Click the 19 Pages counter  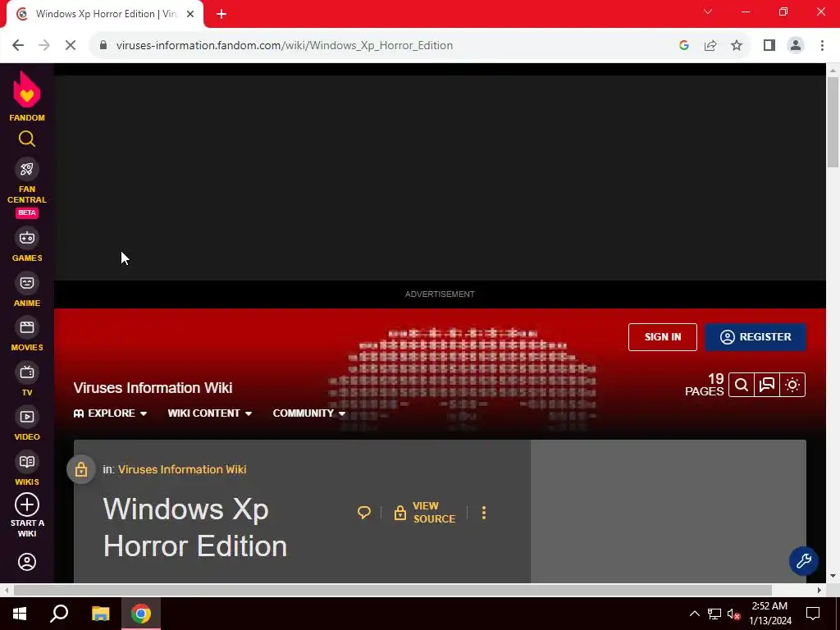(x=705, y=385)
